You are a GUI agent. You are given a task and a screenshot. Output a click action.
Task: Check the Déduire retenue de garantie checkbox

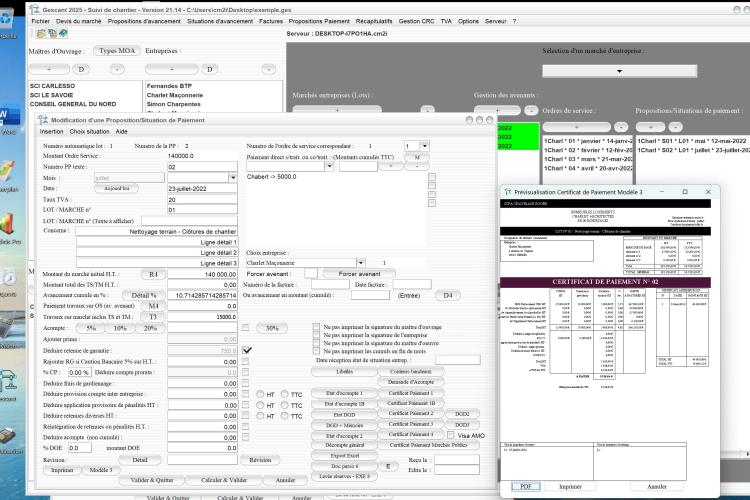(247, 351)
